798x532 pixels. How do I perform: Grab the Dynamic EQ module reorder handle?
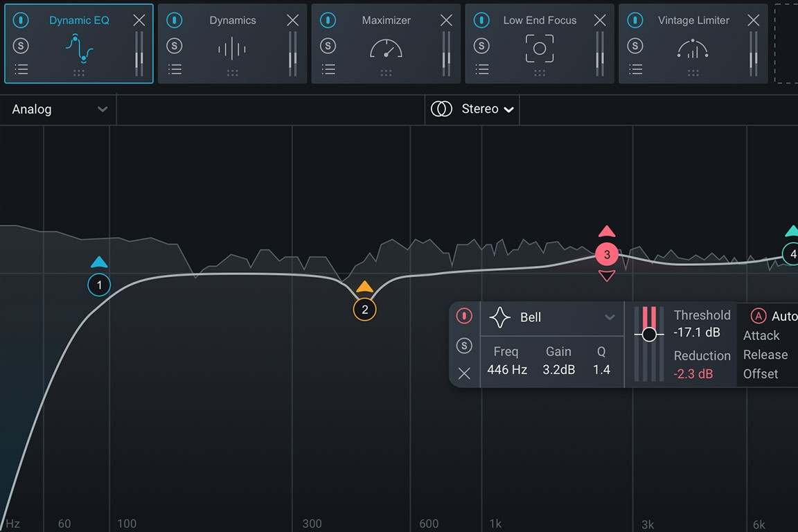pyautogui.click(x=79, y=73)
